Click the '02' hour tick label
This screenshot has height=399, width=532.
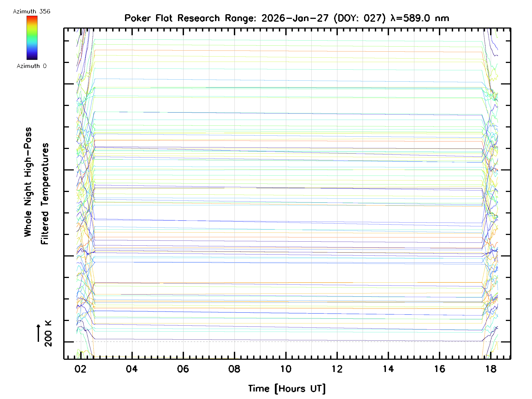click(x=80, y=369)
